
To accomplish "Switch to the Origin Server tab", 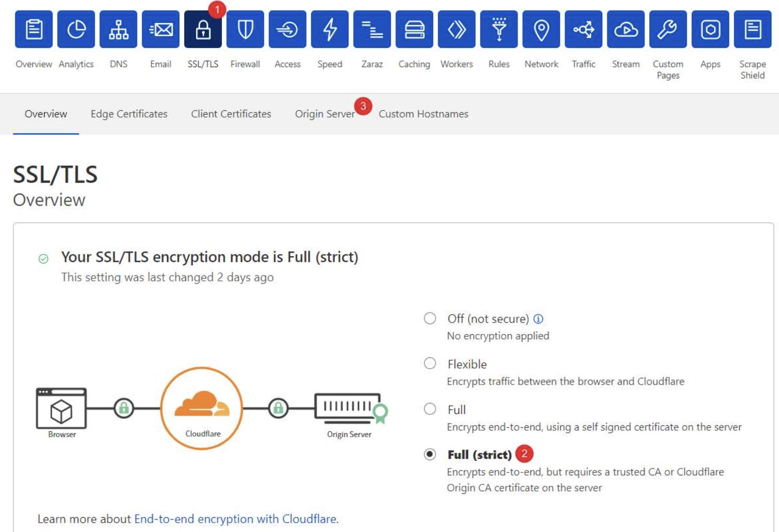I will click(x=325, y=114).
